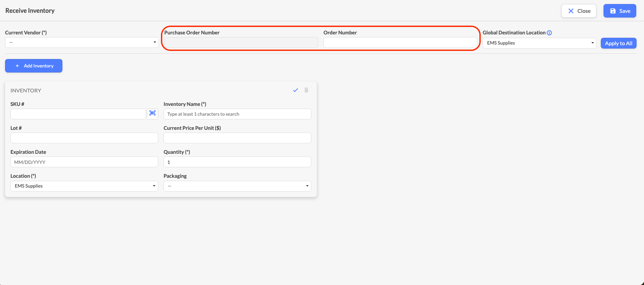Screen dimensions: 644x285
Task: Confirm inventory card with checkmark icon
Action: pyautogui.click(x=296, y=90)
